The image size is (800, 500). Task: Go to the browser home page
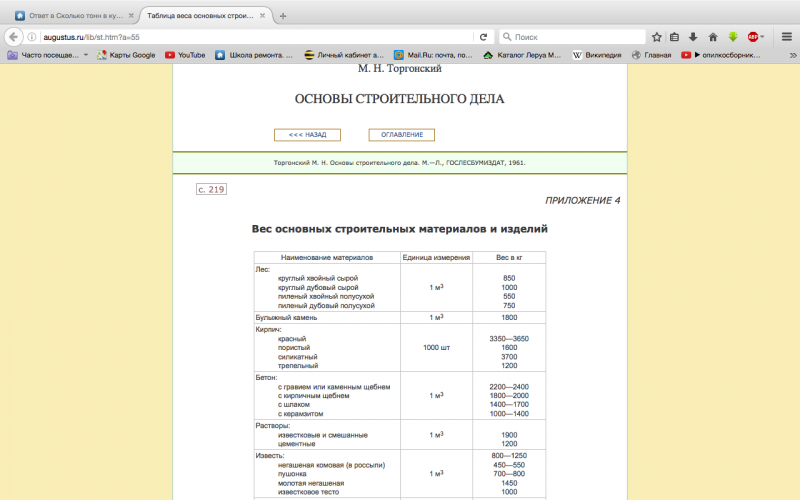pyautogui.click(x=713, y=36)
